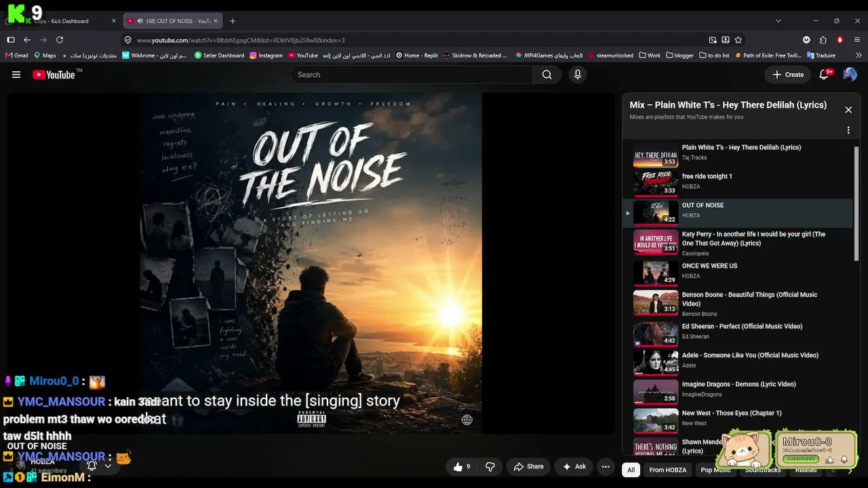
Task: Click the New West - Those Eyes title
Action: (x=732, y=413)
